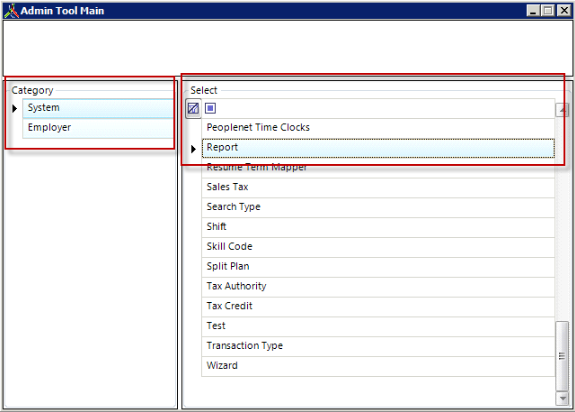Click the row indicator arrow beside Report
575x412 pixels.
tap(194, 149)
